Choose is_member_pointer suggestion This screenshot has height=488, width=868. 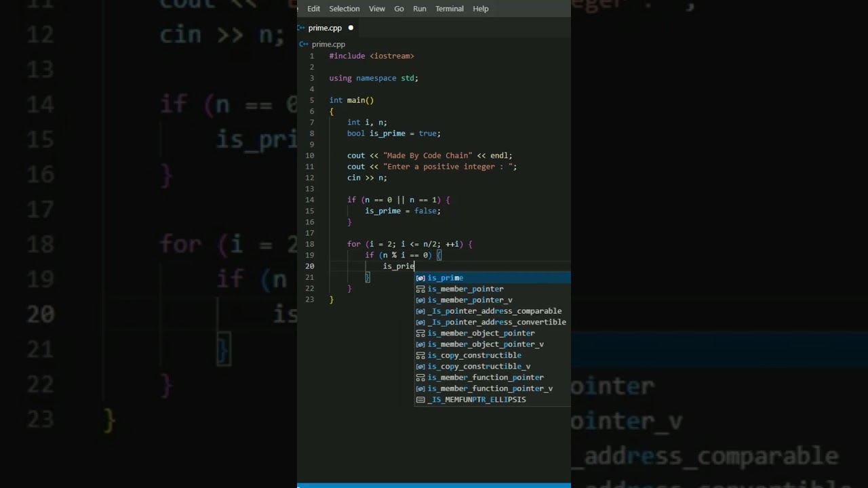click(492, 289)
